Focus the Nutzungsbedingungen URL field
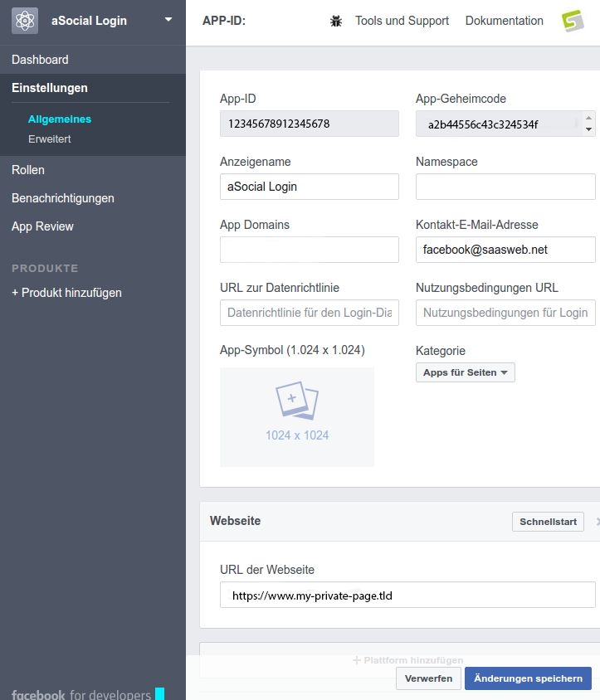600x700 pixels. point(505,313)
